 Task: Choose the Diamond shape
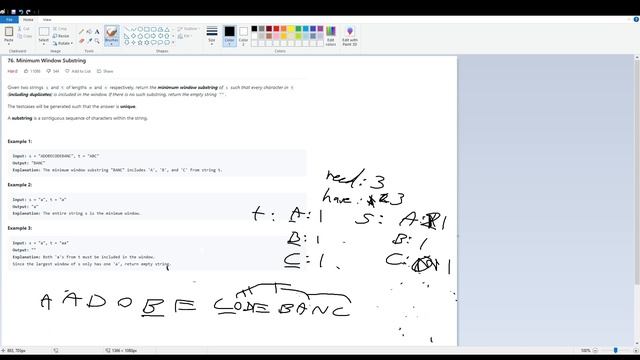tap(133, 36)
